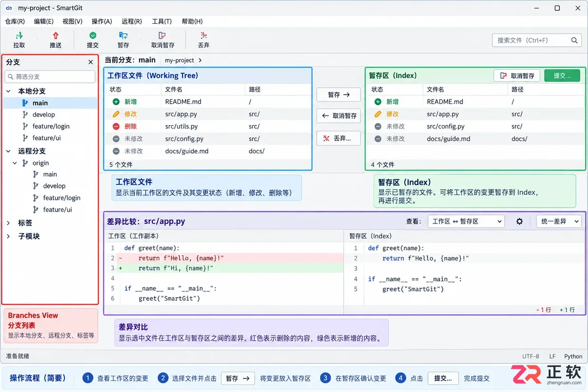Viewport: 588px width, 392px height.
Task: Click the gray 未修改 icon beside working tree docs/guide.md
Action: (x=116, y=151)
